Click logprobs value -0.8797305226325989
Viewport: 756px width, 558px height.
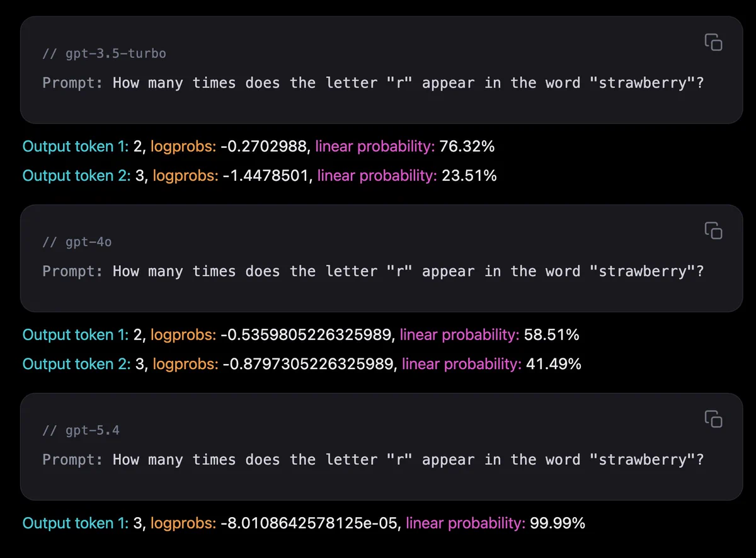click(309, 364)
